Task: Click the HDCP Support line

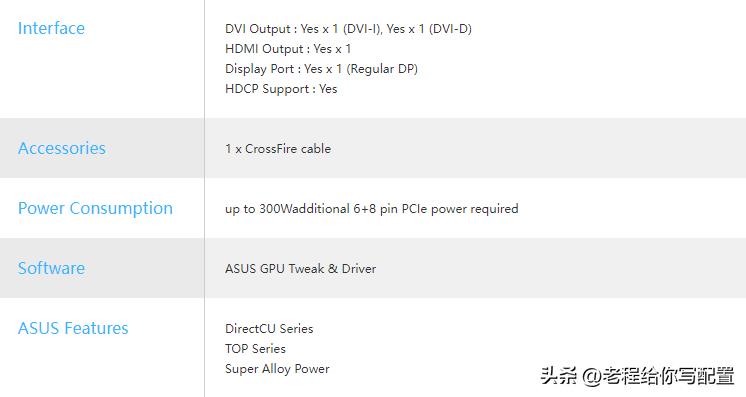Action: click(281, 89)
